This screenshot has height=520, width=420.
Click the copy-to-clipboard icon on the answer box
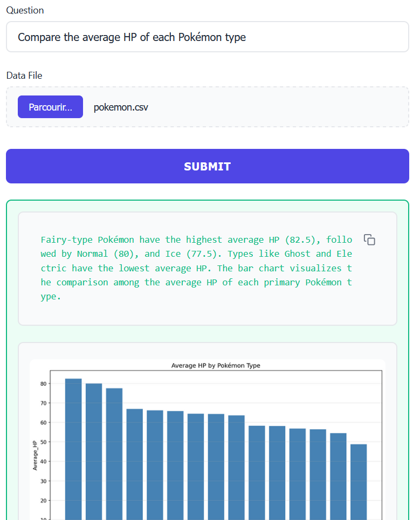click(x=369, y=240)
